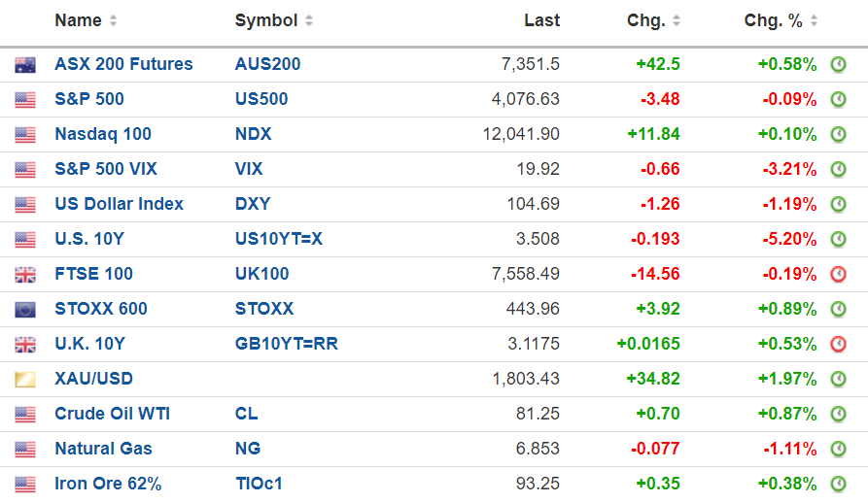The image size is (868, 503).
Task: Click the XAU/USD last price 1,803.43
Action: click(525, 379)
